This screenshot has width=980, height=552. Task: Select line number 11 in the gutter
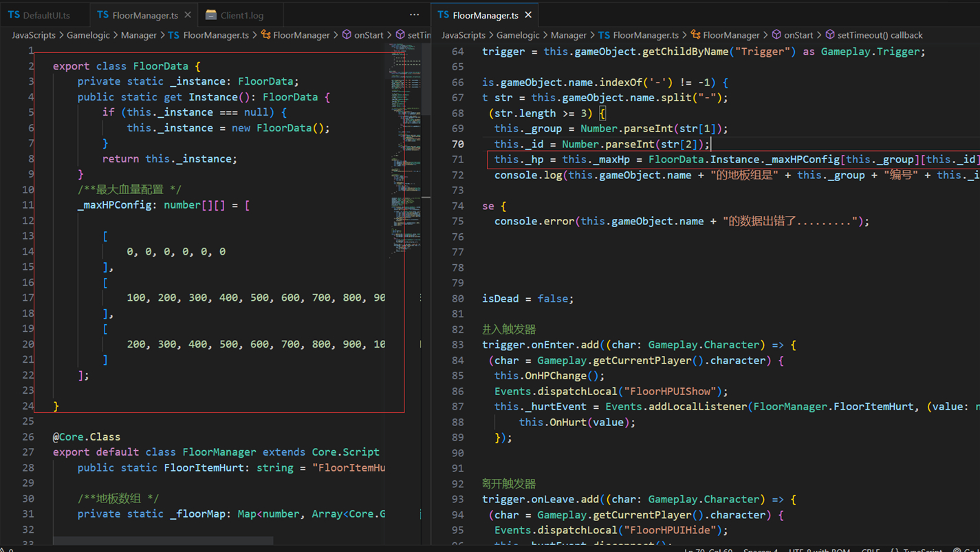[x=28, y=204]
